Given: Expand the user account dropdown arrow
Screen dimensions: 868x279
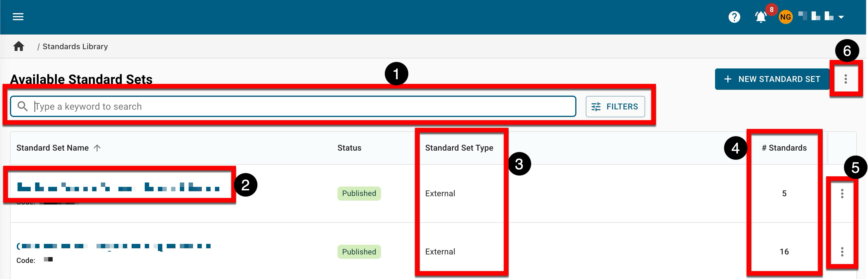Looking at the screenshot, I should (841, 17).
